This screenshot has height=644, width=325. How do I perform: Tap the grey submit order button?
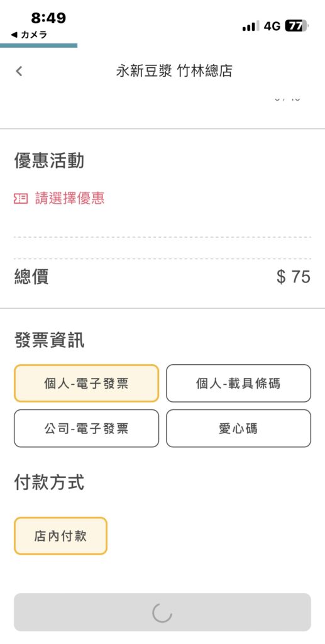[x=162, y=613]
